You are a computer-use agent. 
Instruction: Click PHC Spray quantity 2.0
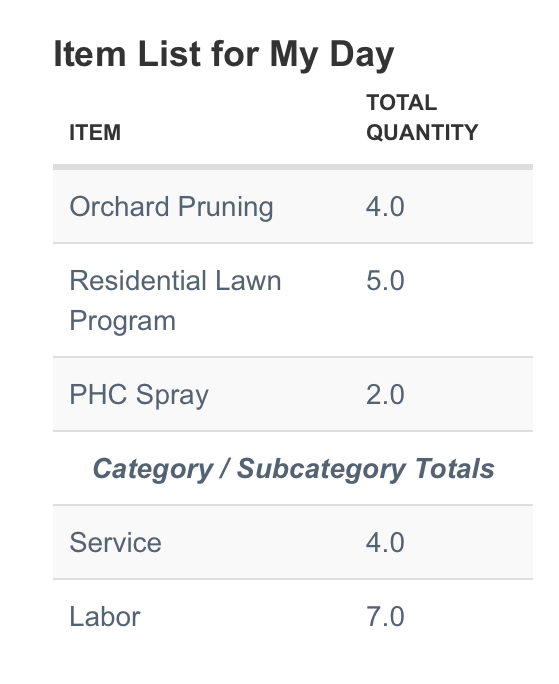385,395
